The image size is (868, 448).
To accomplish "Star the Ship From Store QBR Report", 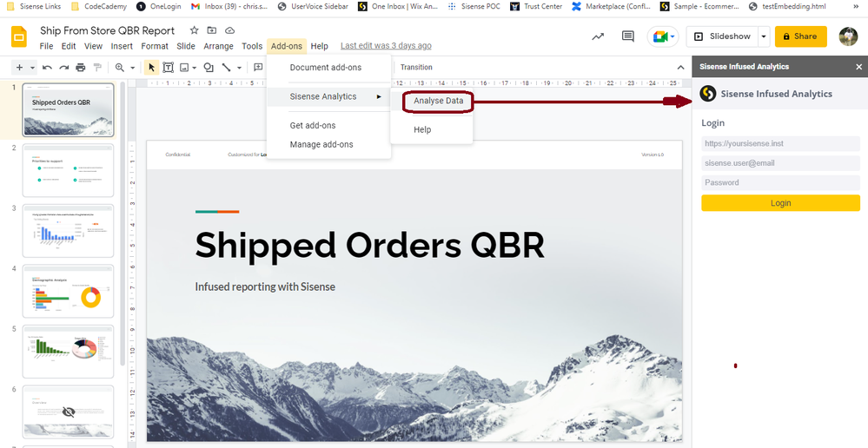I will tap(195, 30).
